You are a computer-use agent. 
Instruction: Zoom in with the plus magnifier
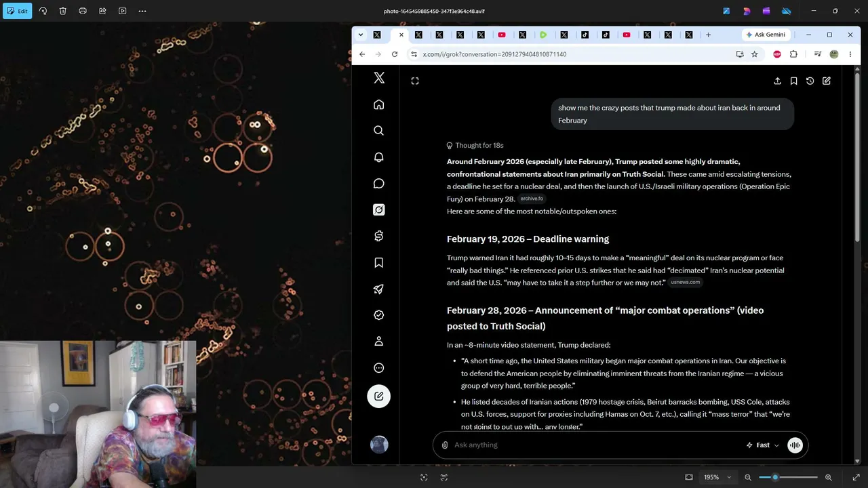tap(828, 477)
